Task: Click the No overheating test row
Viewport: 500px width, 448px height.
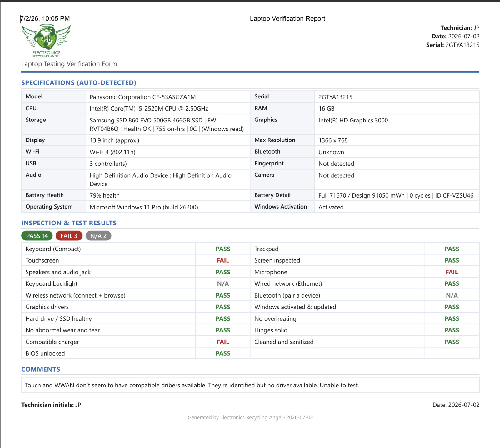Action: pos(365,319)
